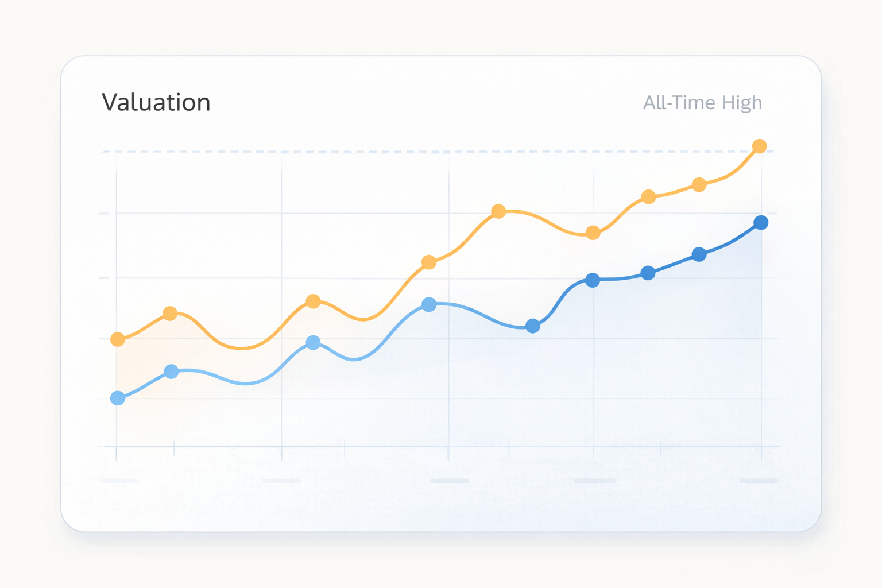
Task: Select the leftmost light blue data point
Action: point(118,398)
